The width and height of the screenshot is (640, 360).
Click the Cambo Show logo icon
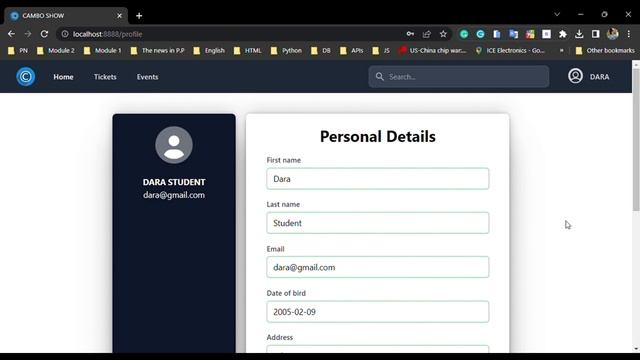pos(25,77)
